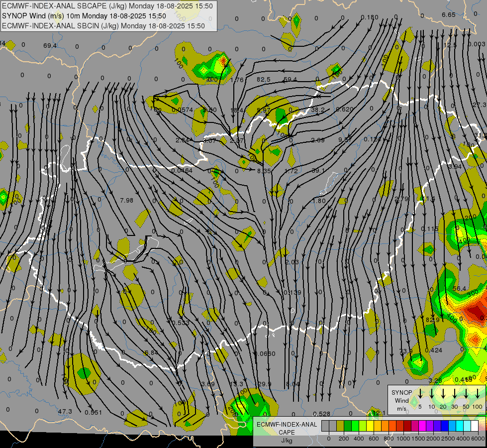The width and height of the screenshot is (487, 448).
Task: Click the 39.1 value on the map
Action: 318,170
